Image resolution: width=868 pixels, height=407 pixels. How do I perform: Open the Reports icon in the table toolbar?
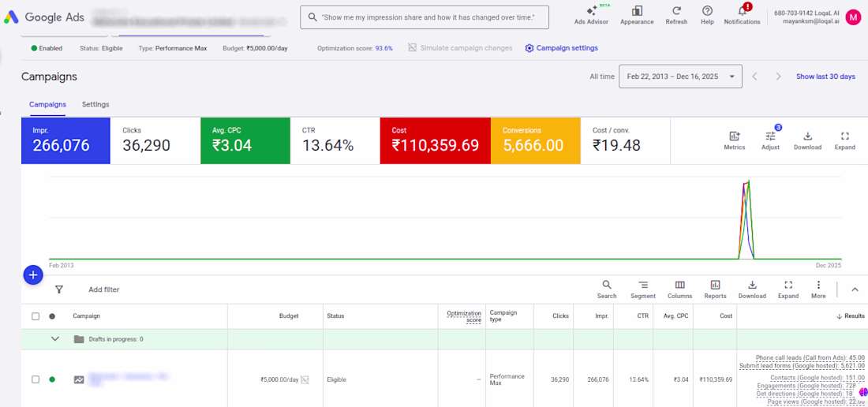[715, 285]
